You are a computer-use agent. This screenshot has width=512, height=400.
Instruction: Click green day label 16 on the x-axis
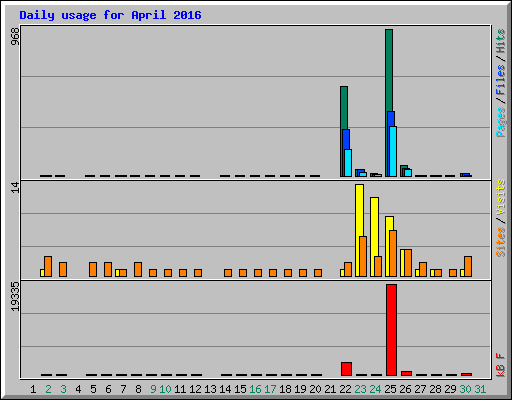255,389
